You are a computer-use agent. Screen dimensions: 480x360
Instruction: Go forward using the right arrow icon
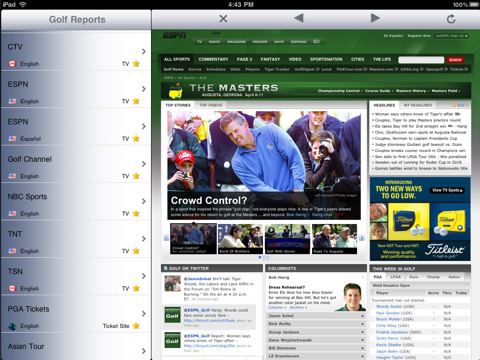[x=375, y=18]
